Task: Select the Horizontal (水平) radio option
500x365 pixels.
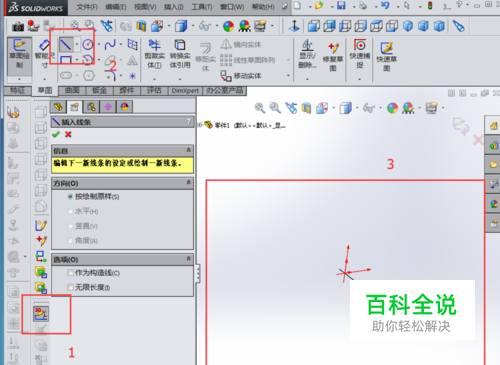Action: (70, 211)
